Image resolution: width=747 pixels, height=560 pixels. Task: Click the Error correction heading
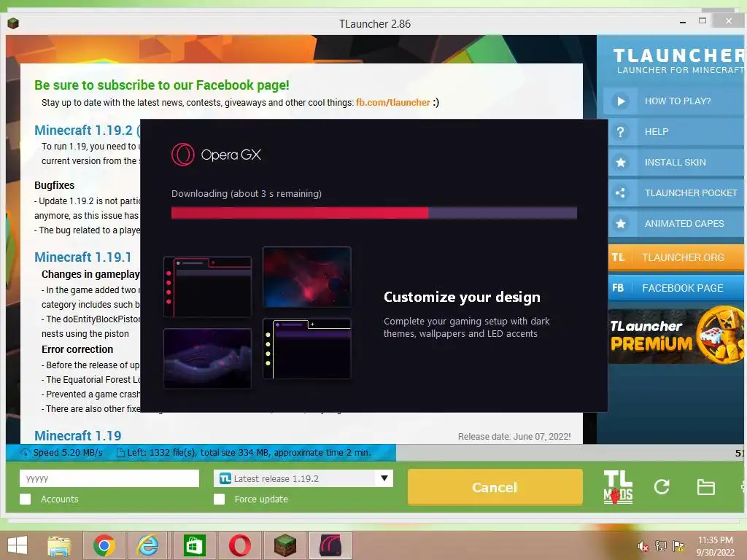tap(77, 349)
